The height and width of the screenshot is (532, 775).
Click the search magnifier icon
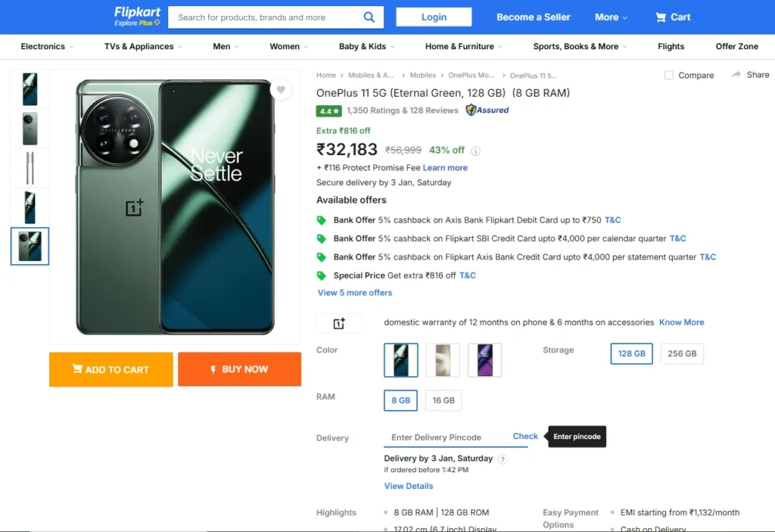click(369, 17)
